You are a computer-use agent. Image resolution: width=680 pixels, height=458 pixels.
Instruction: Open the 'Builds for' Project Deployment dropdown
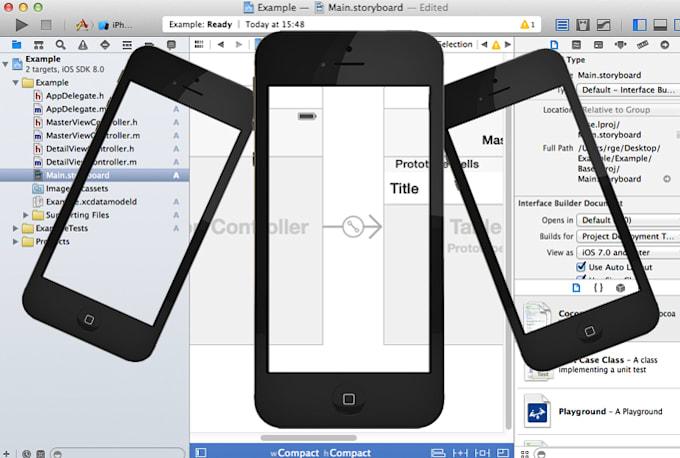628,236
